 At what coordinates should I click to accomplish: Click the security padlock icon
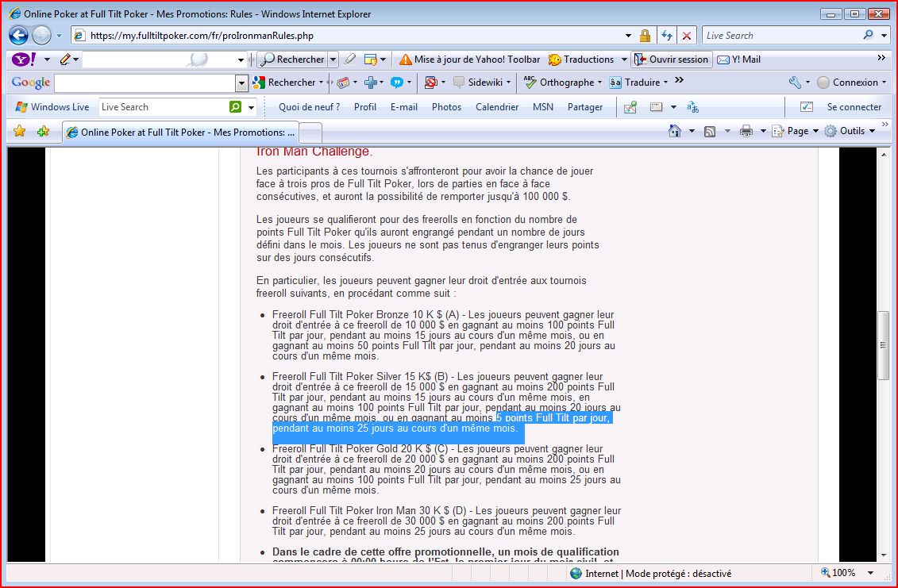[x=645, y=36]
